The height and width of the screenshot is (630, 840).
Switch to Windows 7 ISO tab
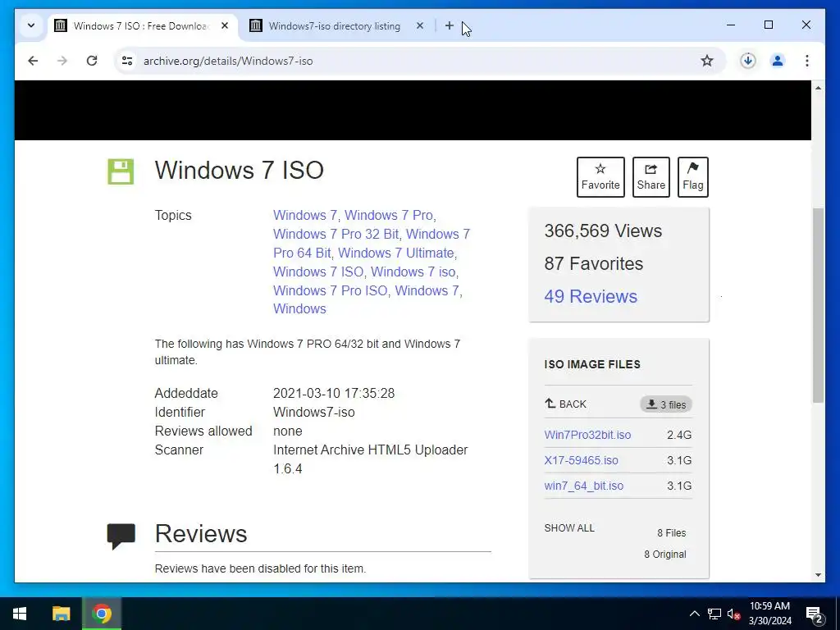point(142,25)
